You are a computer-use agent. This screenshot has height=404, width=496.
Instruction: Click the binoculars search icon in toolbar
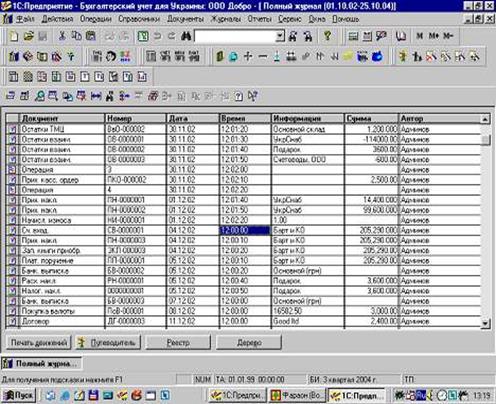(186, 36)
